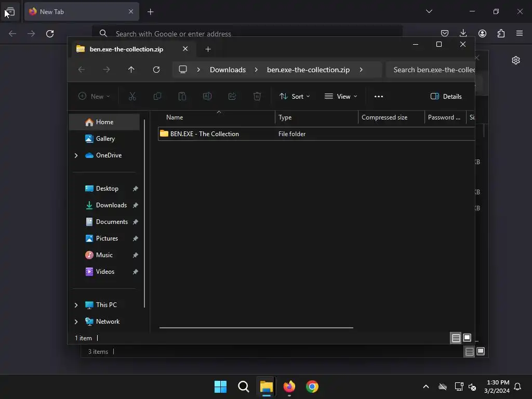Click the Copy icon in Explorer toolbar
The height and width of the screenshot is (399, 532).
(157, 96)
